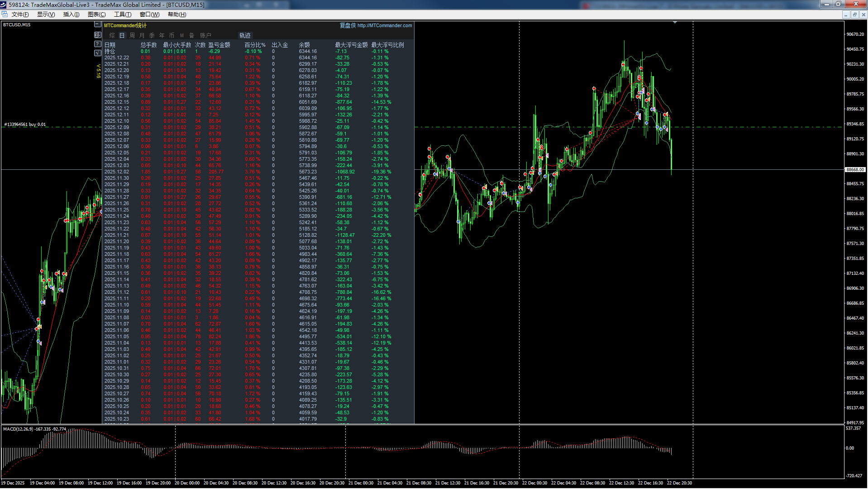
Task: Open the 文件(F) menu
Action: (x=20, y=14)
